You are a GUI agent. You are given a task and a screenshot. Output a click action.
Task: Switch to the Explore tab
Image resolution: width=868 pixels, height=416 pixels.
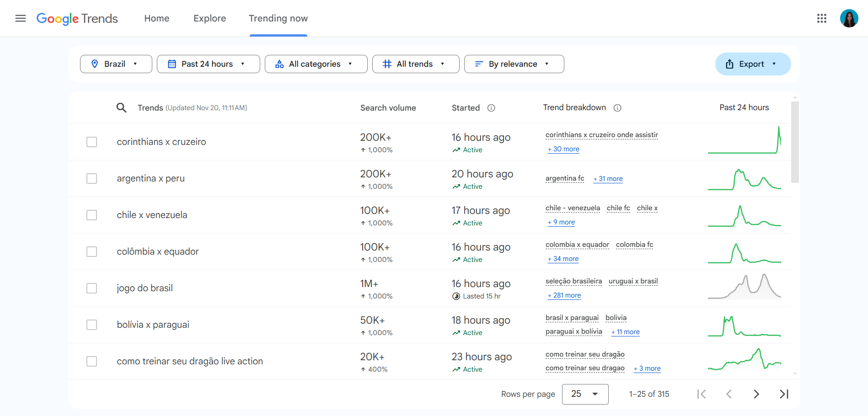[210, 18]
